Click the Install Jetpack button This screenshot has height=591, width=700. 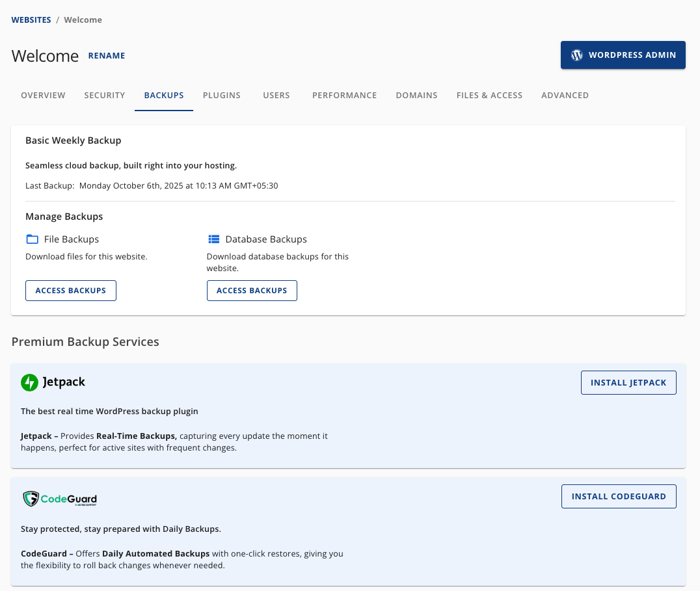click(628, 383)
